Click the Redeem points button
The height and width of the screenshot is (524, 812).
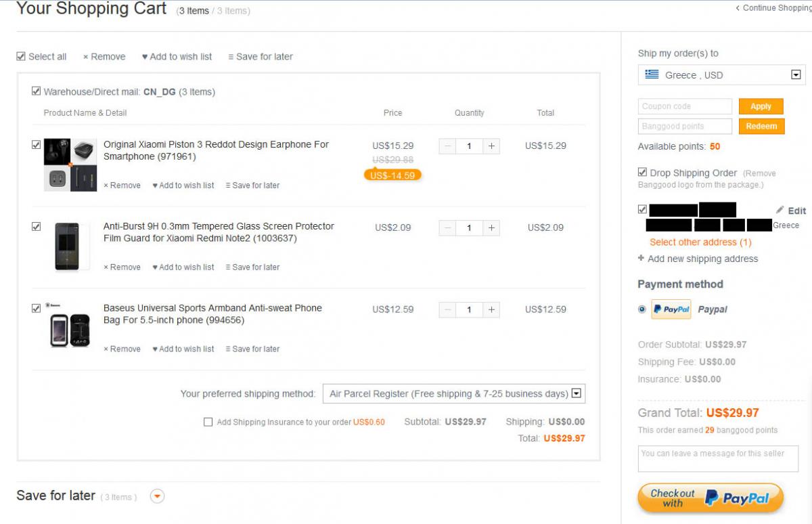click(762, 127)
